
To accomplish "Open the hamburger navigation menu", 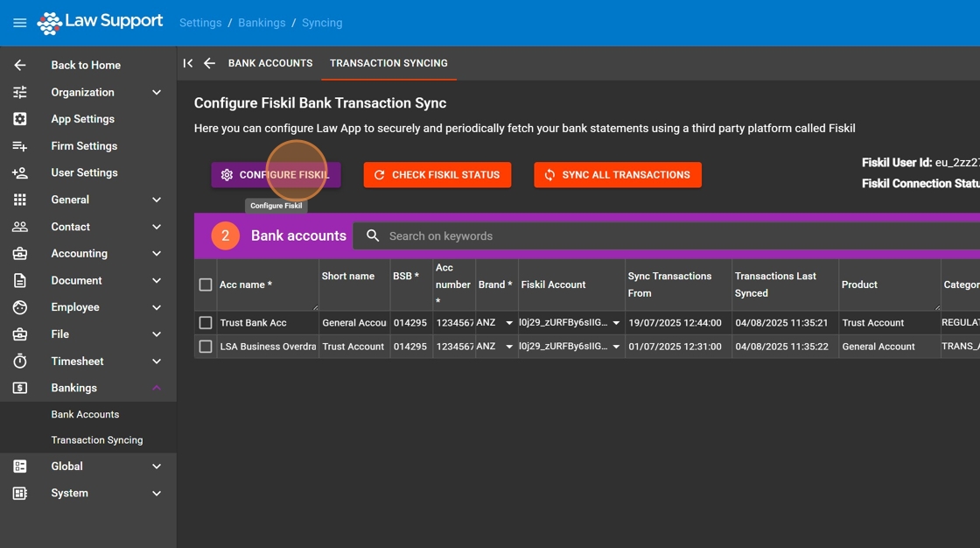I will click(19, 23).
